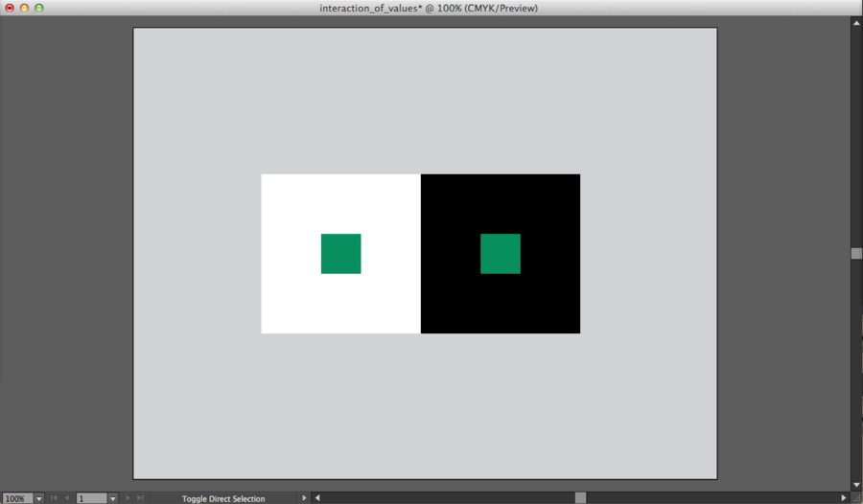Open the artboard navigation dropdown

coord(113,498)
